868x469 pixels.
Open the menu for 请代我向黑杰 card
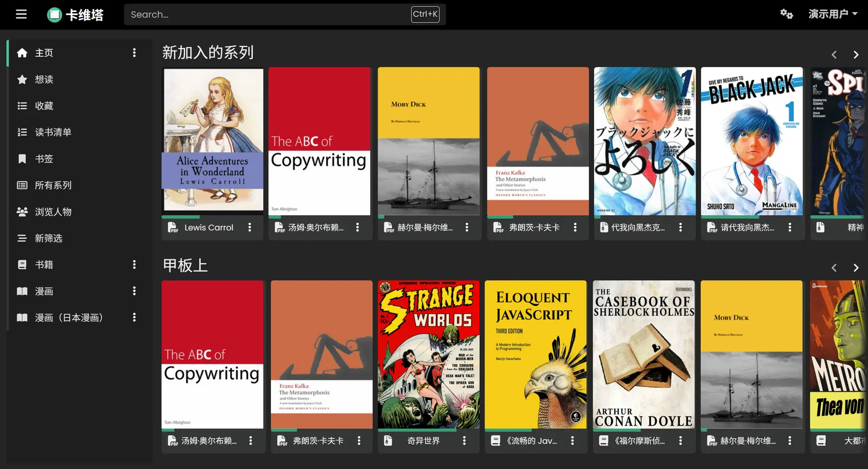point(790,227)
